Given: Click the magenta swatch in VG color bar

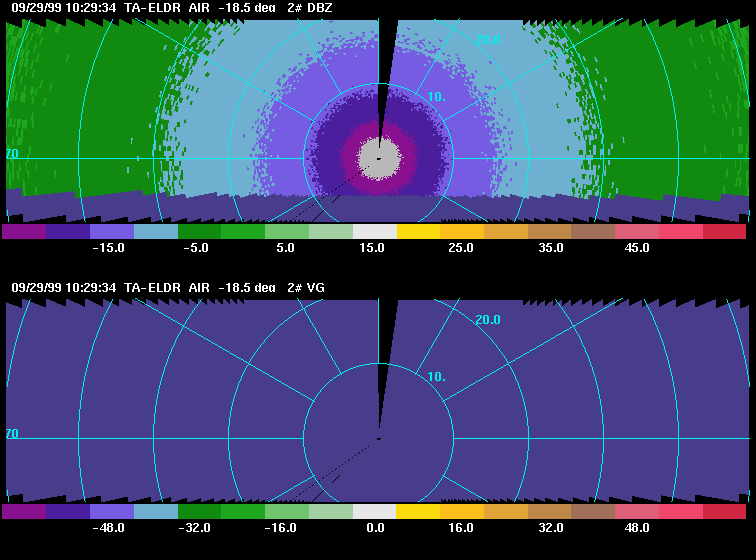Looking at the screenshot, I should [24, 511].
